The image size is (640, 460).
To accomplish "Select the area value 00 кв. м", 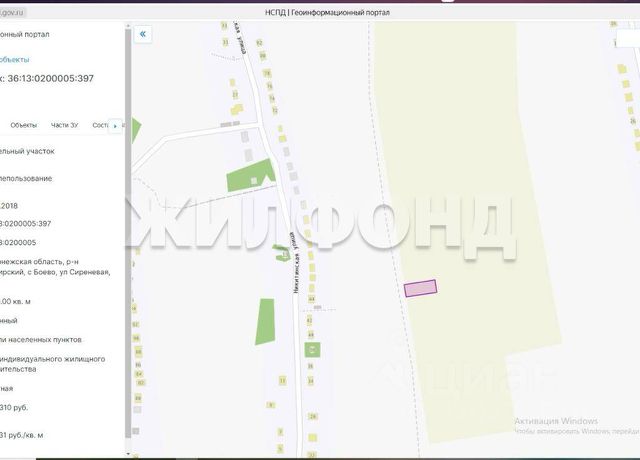I will coord(15,302).
